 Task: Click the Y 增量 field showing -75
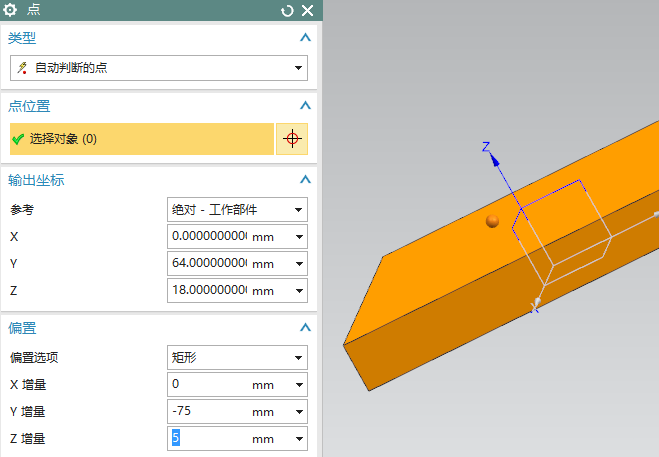[208, 412]
